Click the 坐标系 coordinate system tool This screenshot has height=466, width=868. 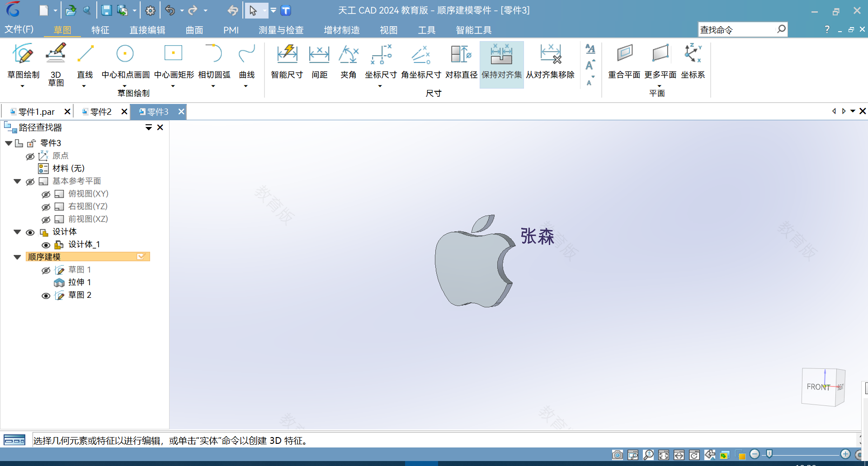(693, 61)
